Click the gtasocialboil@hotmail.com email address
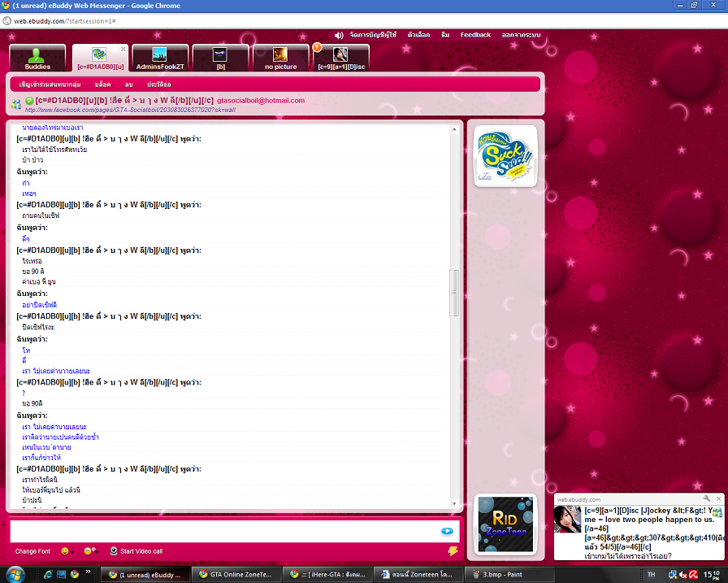 pos(261,100)
